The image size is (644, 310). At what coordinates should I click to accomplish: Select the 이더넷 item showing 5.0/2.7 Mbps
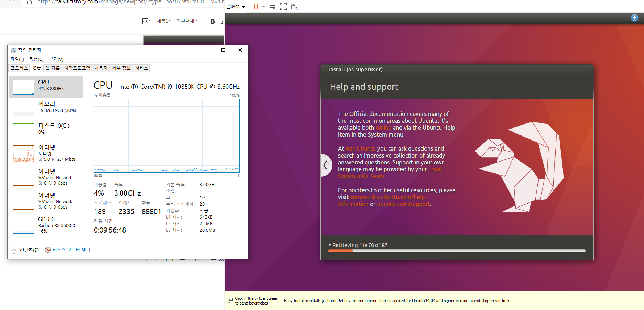46,153
